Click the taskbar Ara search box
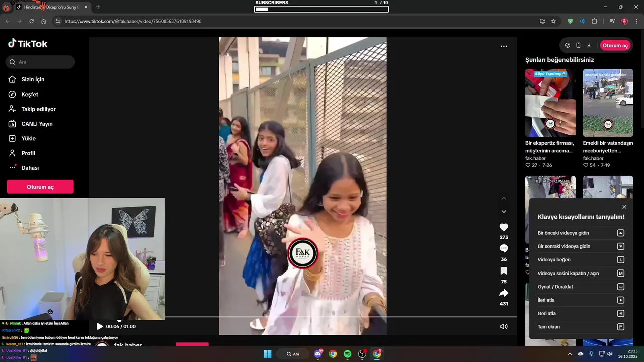Screen dimensions: 644x362 point(293,354)
